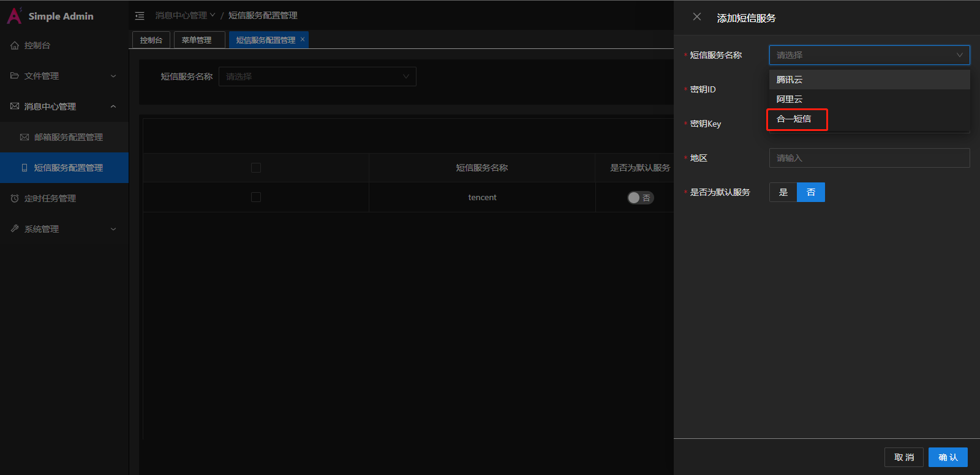Collapse the 消息中心管理 sidebar menu

64,107
